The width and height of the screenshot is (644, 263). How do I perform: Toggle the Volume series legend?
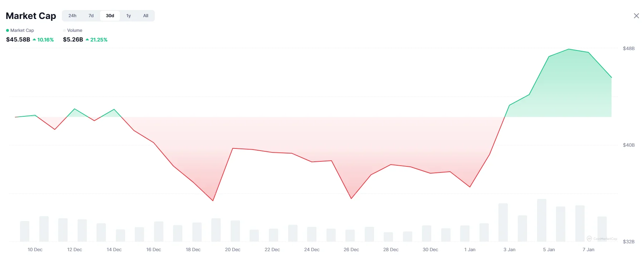(74, 30)
